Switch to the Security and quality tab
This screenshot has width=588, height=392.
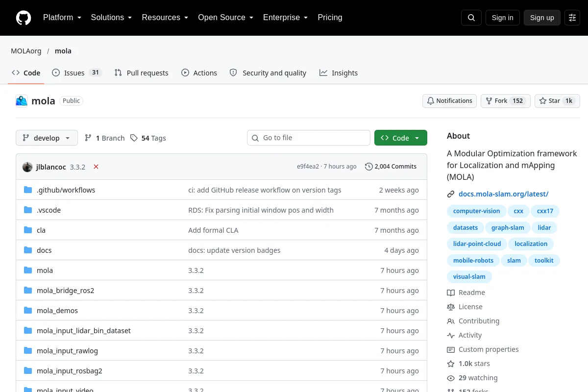point(268,73)
